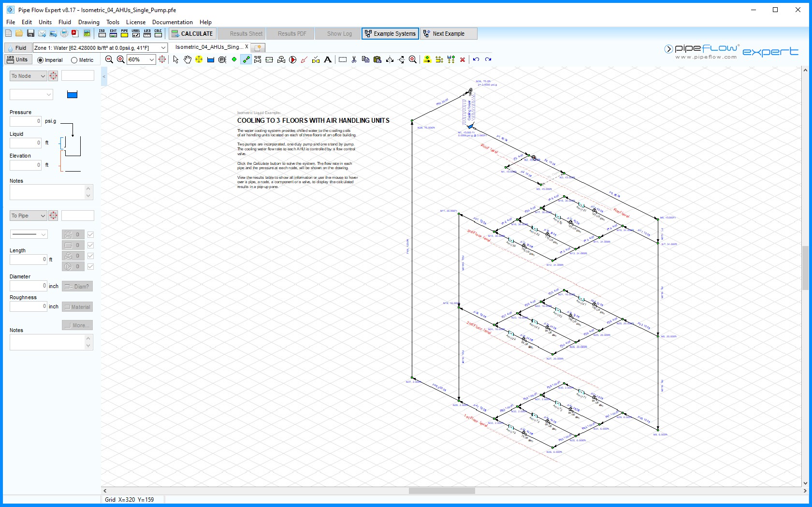Image resolution: width=812 pixels, height=507 pixels.
Task: Open Example Systems button
Action: pyautogui.click(x=390, y=33)
